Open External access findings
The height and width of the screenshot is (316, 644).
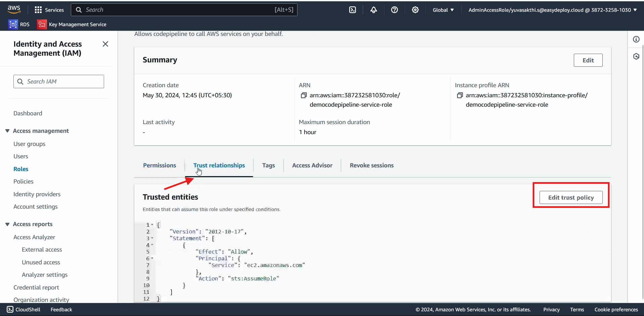[x=42, y=250]
